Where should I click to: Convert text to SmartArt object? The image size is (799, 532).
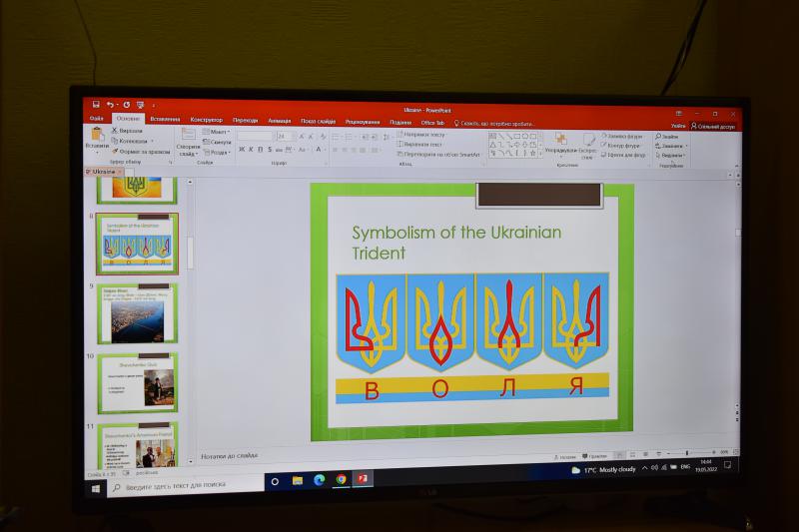pyautogui.click(x=438, y=154)
